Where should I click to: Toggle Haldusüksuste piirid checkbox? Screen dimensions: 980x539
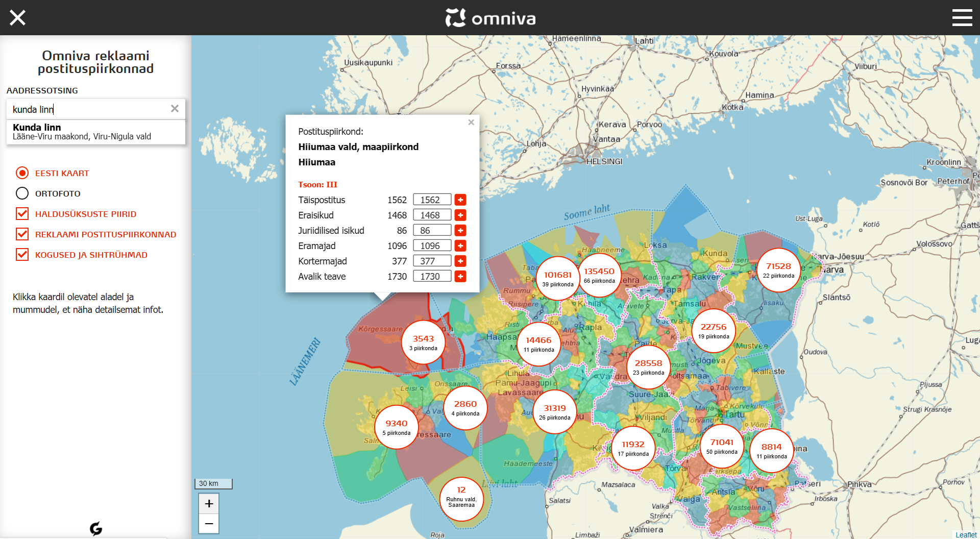(x=22, y=214)
